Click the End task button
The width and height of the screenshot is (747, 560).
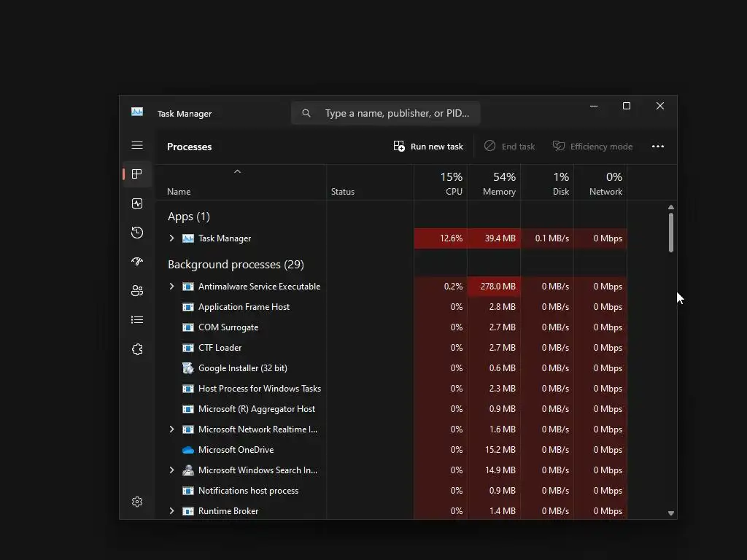509,146
